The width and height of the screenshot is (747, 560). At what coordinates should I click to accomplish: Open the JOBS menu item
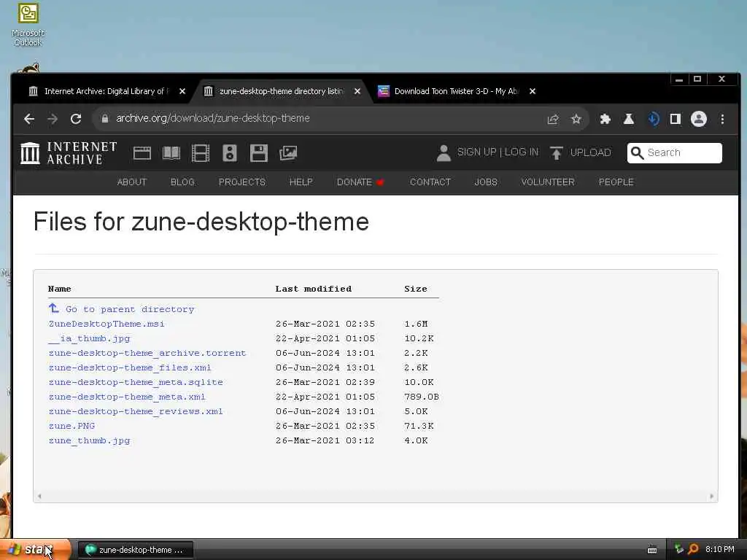coord(486,182)
